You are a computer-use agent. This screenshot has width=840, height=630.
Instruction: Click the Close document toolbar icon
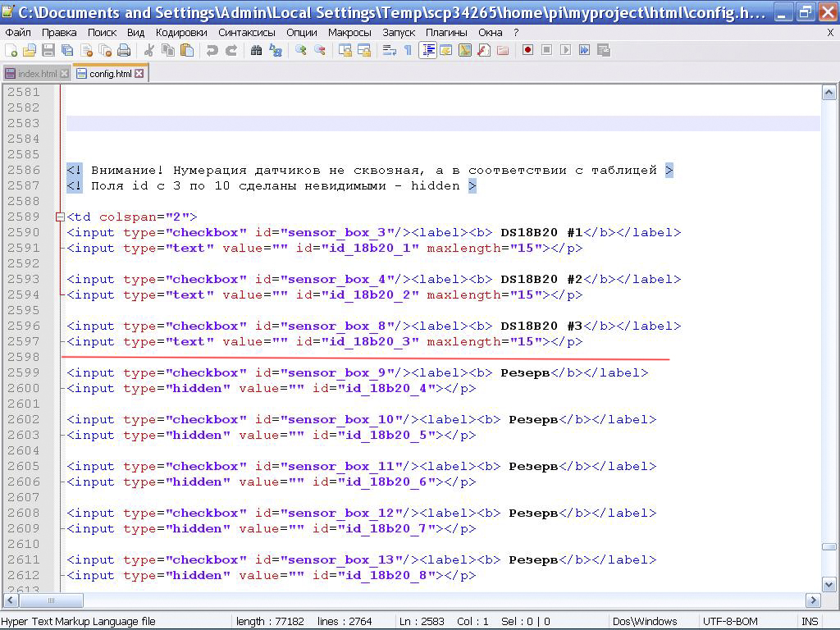pyautogui.click(x=86, y=50)
